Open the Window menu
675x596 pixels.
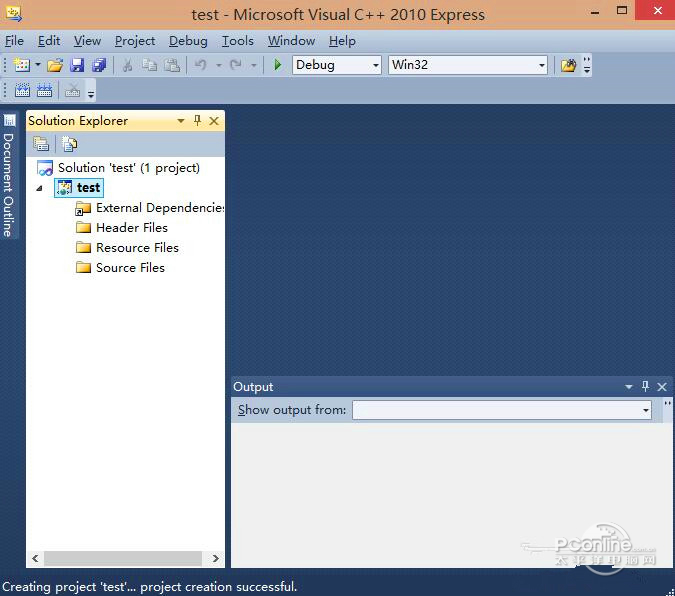(291, 41)
